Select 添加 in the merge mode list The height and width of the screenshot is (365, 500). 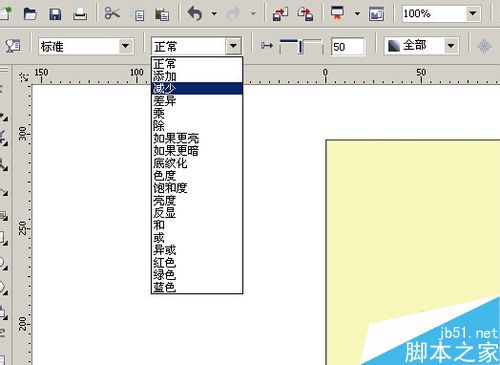coord(197,76)
